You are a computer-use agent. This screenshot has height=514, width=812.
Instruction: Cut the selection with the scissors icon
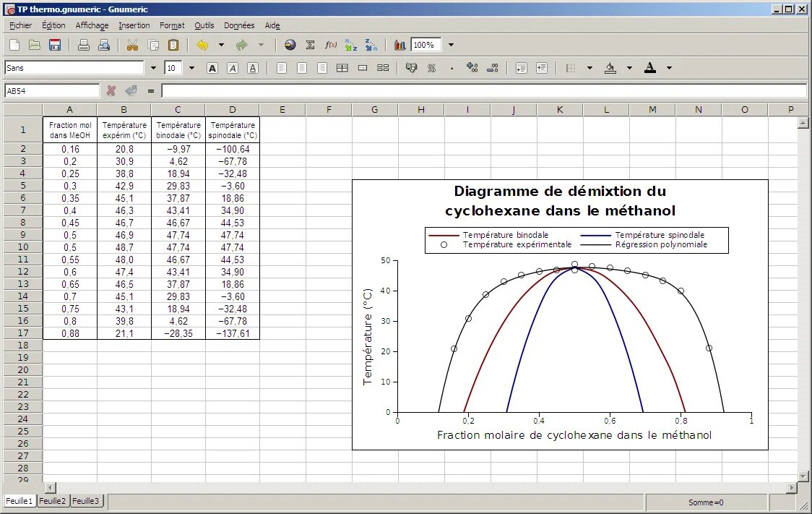[x=133, y=45]
